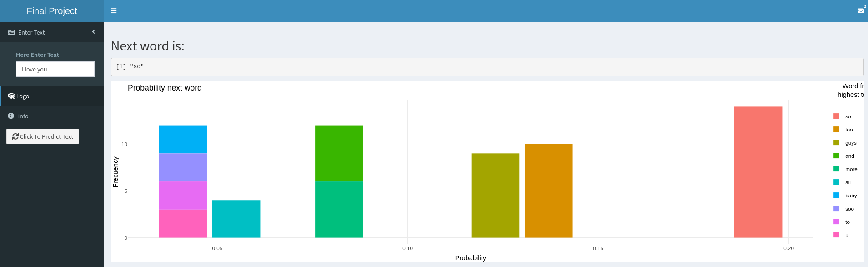Click the info circle icon

click(x=11, y=116)
